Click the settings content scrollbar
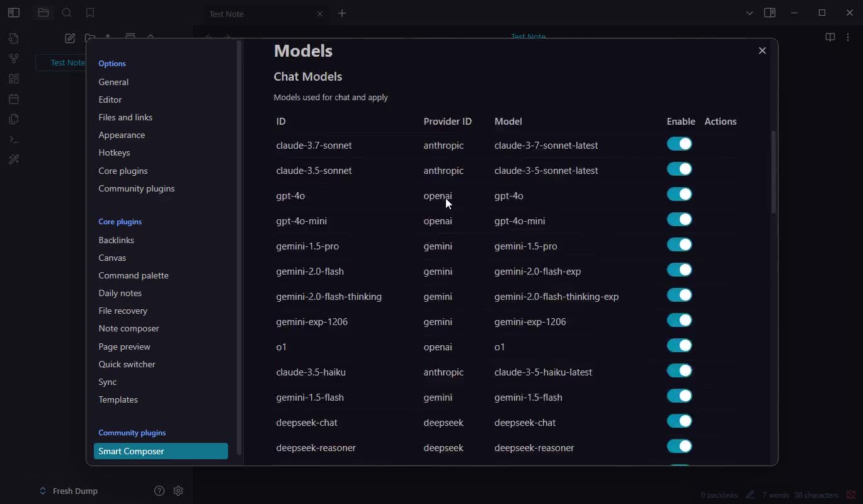863x504 pixels. (774, 171)
